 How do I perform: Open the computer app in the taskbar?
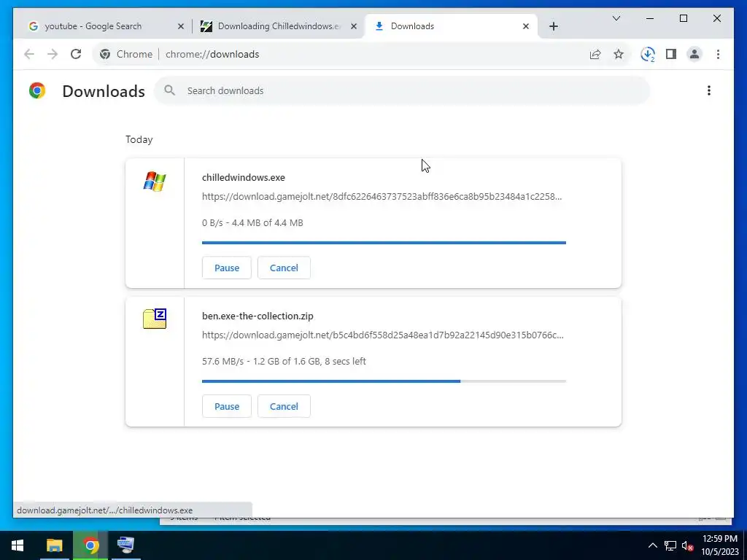126,545
